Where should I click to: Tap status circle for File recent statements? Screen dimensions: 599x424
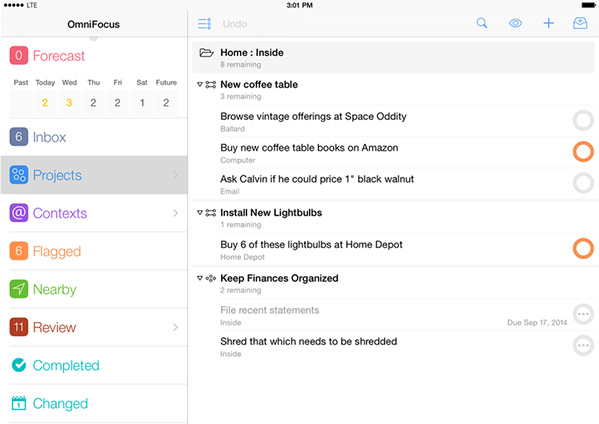(x=583, y=314)
